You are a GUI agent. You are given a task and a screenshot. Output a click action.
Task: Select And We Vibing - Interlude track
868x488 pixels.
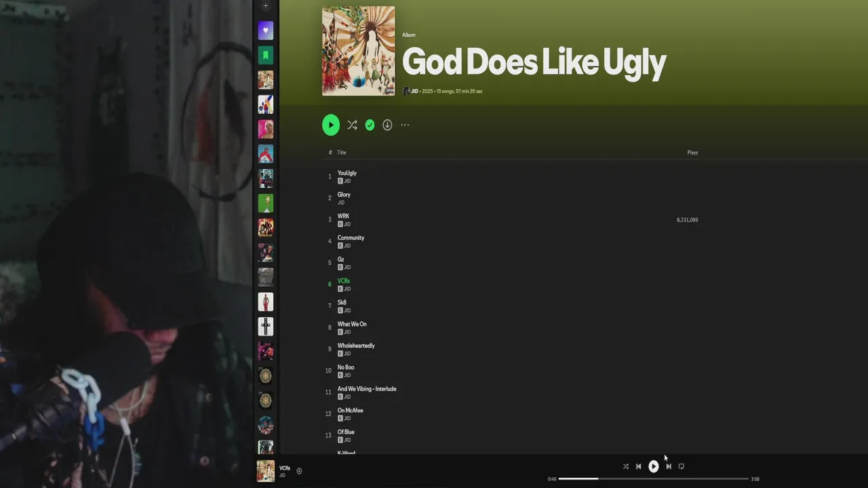(x=367, y=389)
